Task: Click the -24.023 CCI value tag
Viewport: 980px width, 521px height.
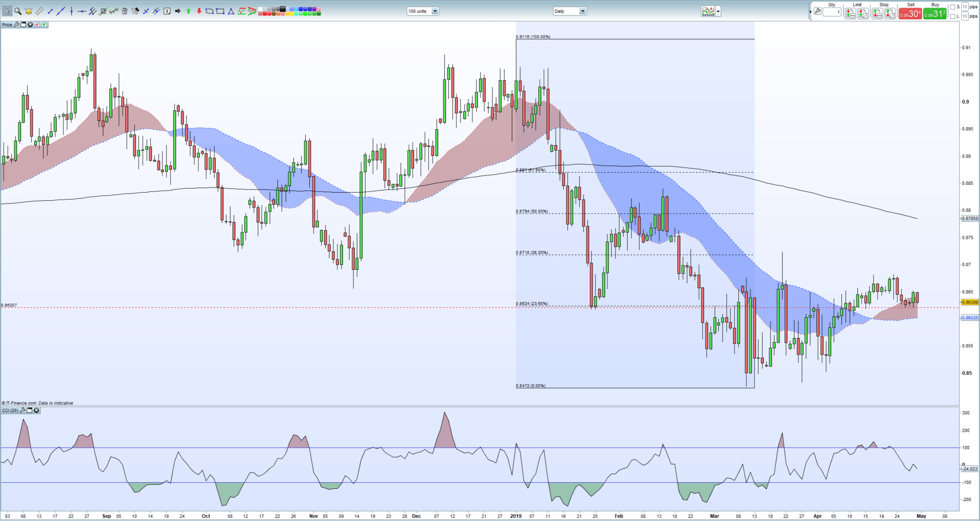Action: [x=970, y=468]
